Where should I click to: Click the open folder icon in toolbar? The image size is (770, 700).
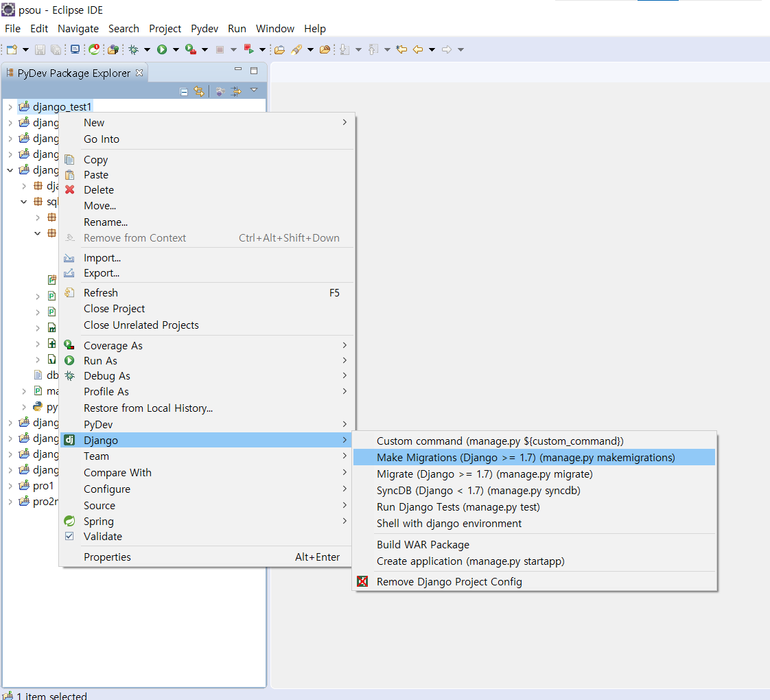coord(279,49)
